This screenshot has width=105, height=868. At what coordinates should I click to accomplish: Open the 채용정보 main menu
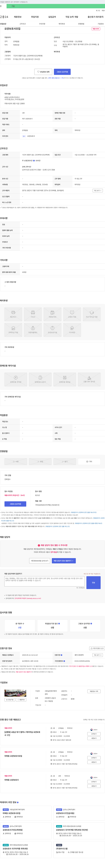(x=17, y=17)
